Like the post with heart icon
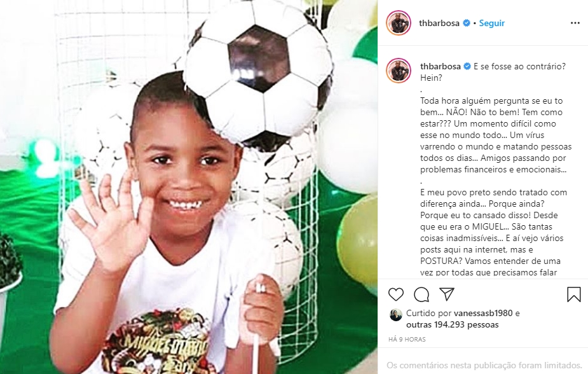 pyautogui.click(x=395, y=294)
